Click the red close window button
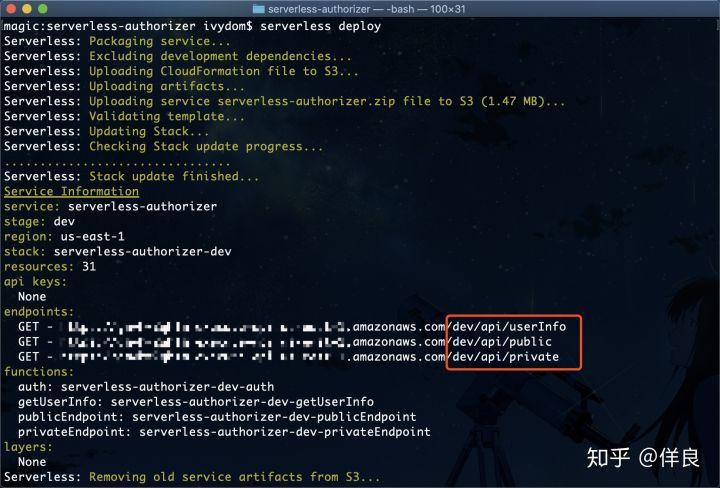Image resolution: width=720 pixels, height=488 pixels. tap(11, 9)
